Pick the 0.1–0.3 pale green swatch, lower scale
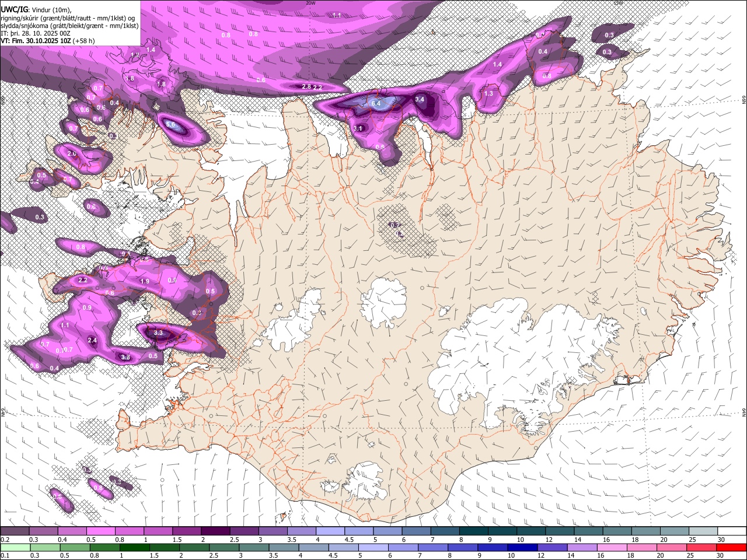 tap(15, 548)
